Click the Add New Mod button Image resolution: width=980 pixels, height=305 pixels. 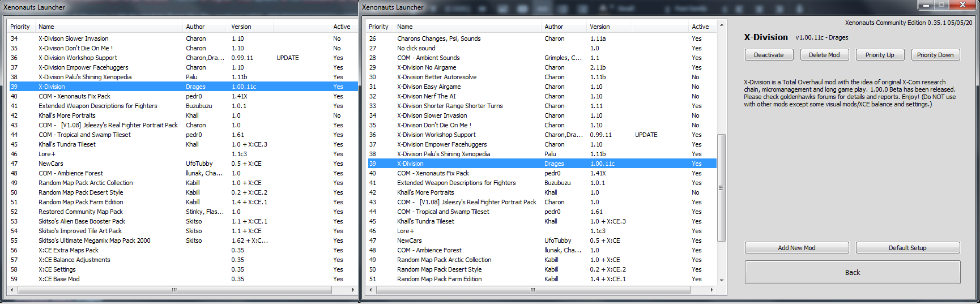coord(796,248)
